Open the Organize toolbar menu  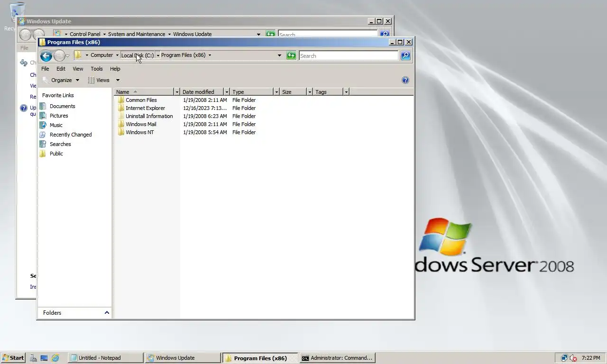61,80
